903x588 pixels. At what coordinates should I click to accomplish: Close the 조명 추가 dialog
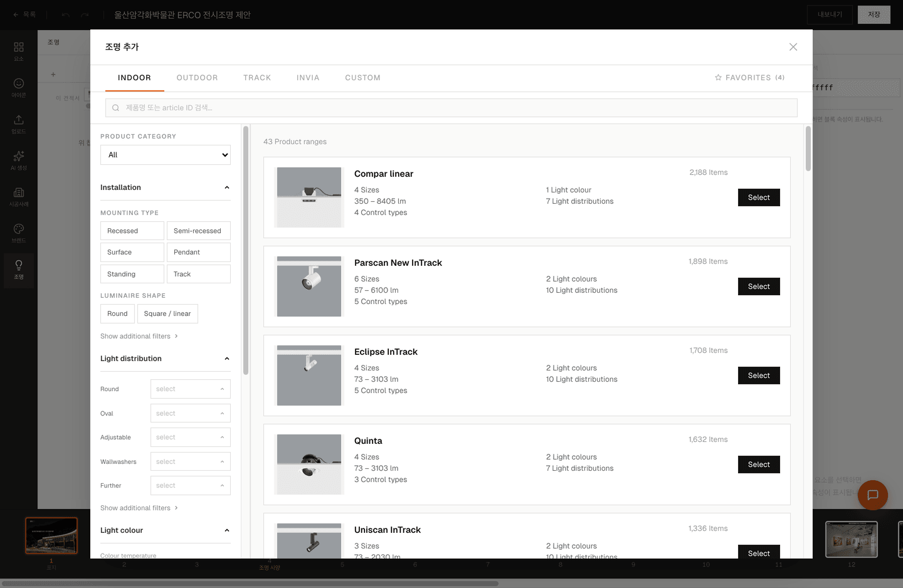(793, 47)
